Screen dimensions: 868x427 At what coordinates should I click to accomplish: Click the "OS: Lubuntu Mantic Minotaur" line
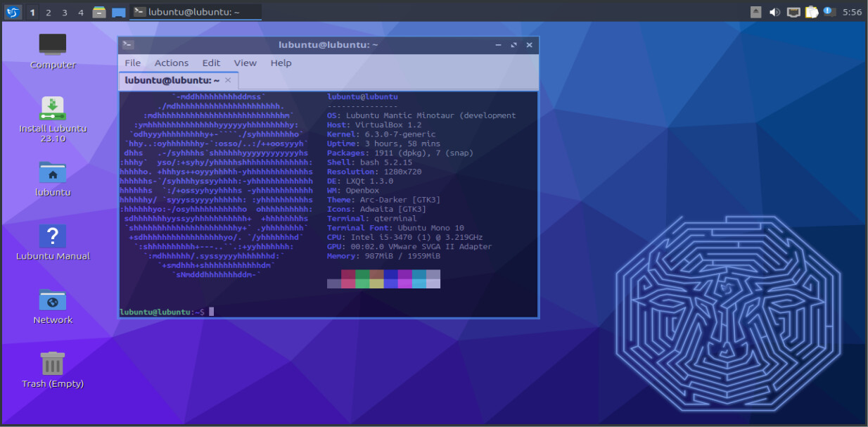(x=421, y=115)
